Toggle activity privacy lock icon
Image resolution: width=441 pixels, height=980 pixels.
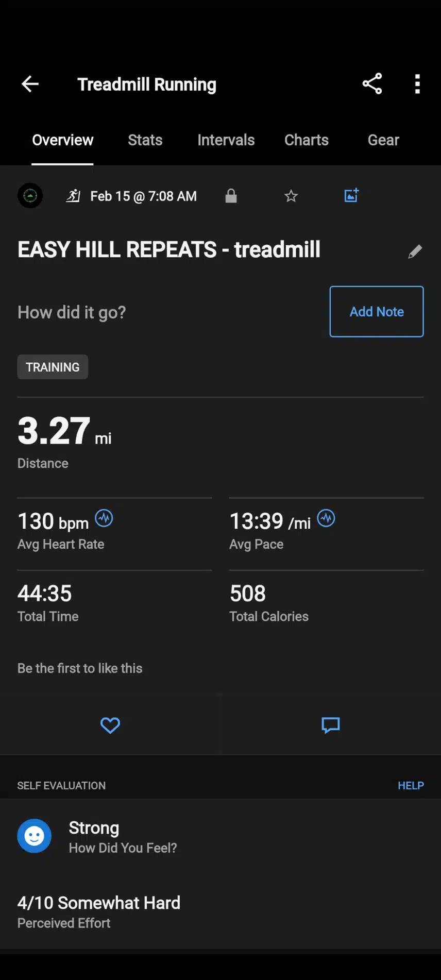(231, 196)
